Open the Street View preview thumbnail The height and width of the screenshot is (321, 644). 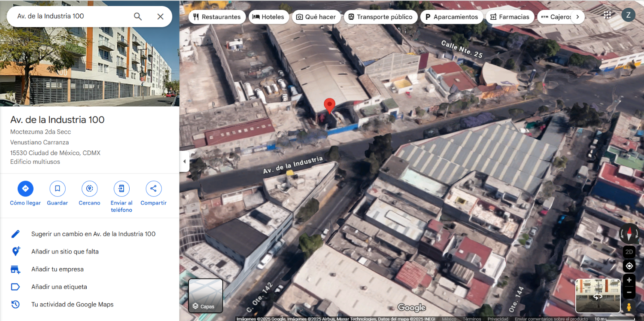598,296
